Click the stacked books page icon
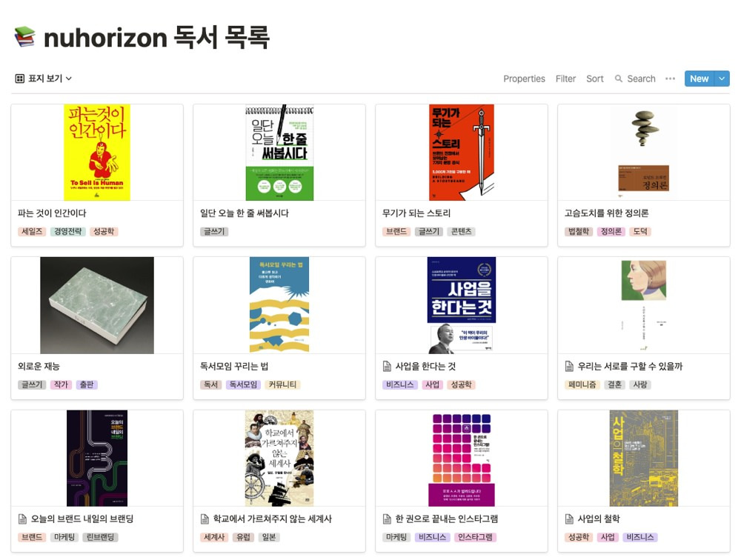This screenshot has width=741, height=560. tap(24, 37)
